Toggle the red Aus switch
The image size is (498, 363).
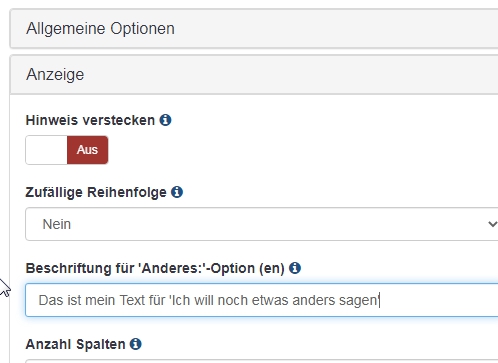87,150
